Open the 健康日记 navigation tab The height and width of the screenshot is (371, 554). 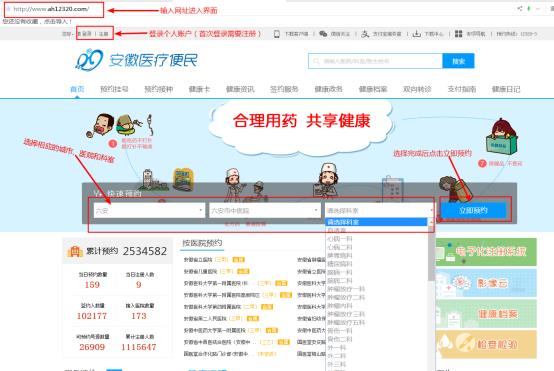point(506,89)
